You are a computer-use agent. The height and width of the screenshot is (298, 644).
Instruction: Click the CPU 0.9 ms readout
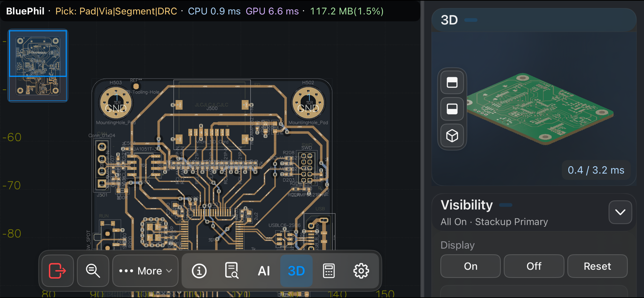click(x=214, y=11)
